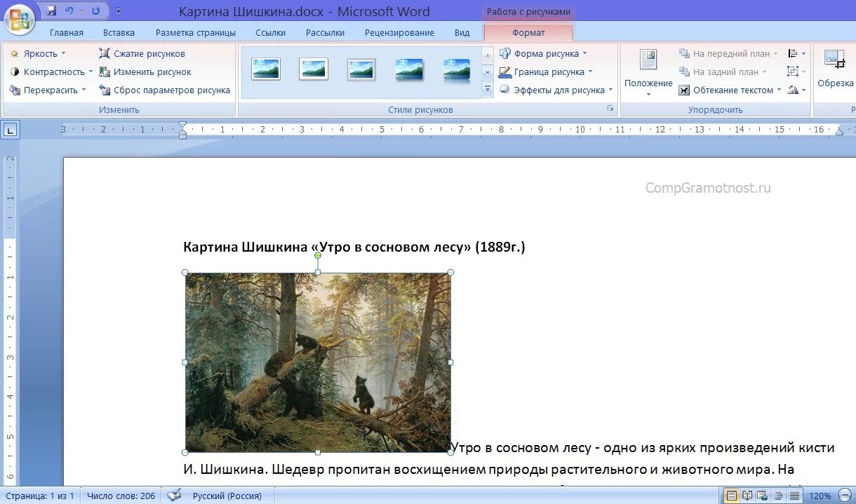The height and width of the screenshot is (504, 856).
Task: Open the undo history dropdown arrow
Action: [x=81, y=11]
